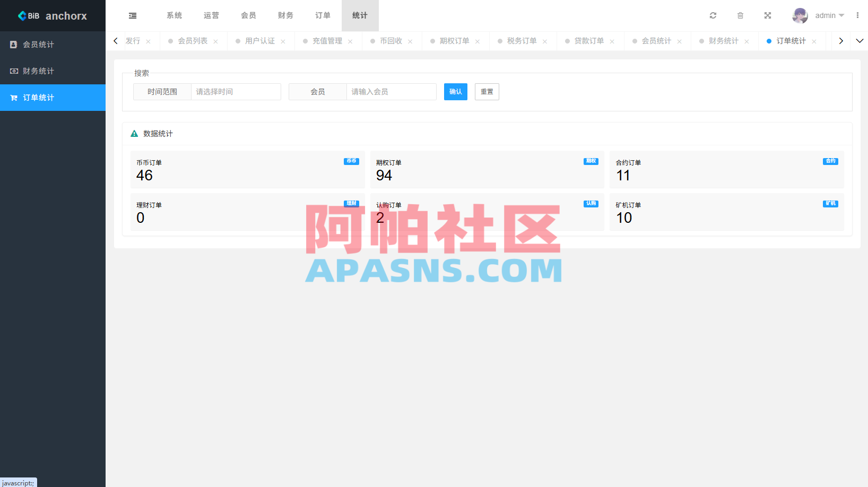The width and height of the screenshot is (868, 487).
Task: Click the refresh icon in the top bar
Action: click(x=713, y=15)
